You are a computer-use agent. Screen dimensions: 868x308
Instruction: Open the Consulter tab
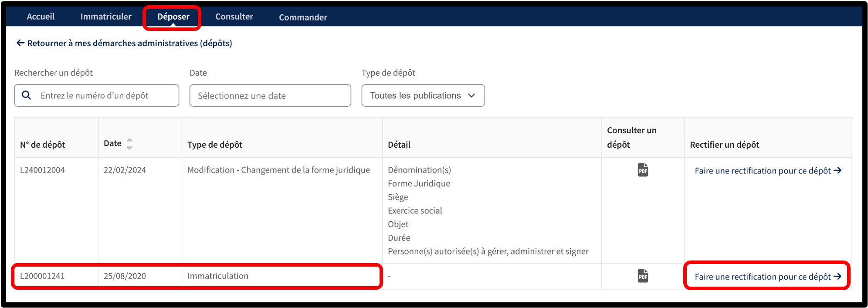(234, 17)
